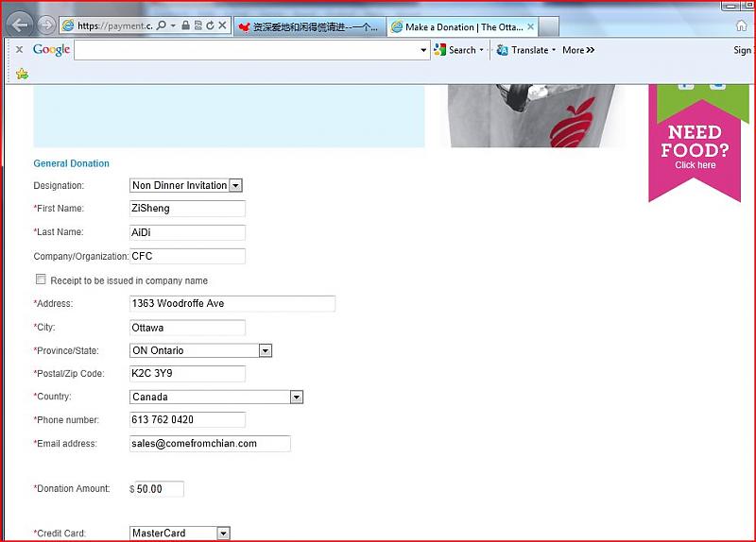
Task: Open the Home page icon
Action: click(742, 25)
